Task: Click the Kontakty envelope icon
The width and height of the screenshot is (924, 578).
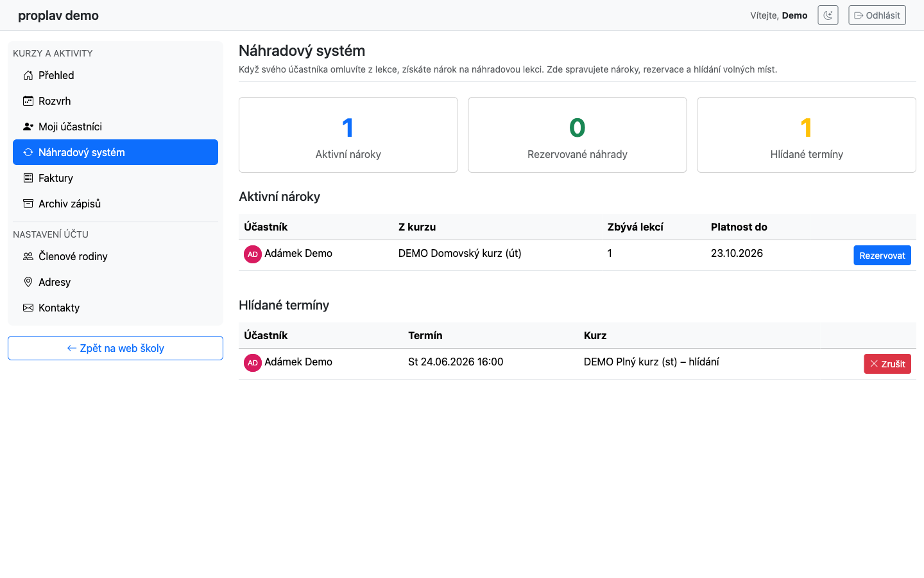Action: click(28, 308)
